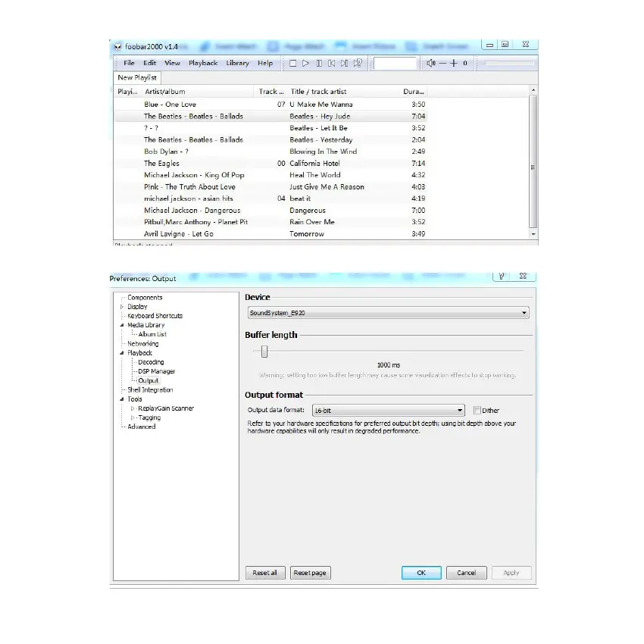This screenshot has width=644, height=644.
Task: Select DSP Manager tree item
Action: coord(157,371)
